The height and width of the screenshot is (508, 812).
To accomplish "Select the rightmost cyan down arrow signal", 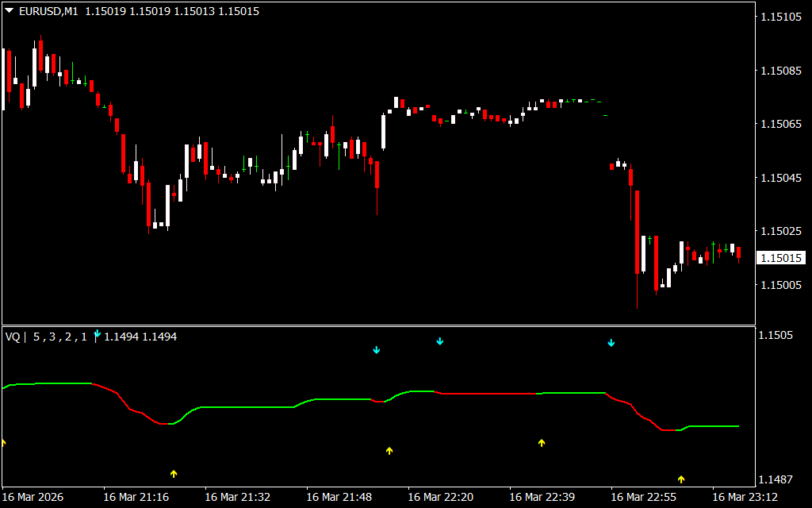I will (x=611, y=343).
